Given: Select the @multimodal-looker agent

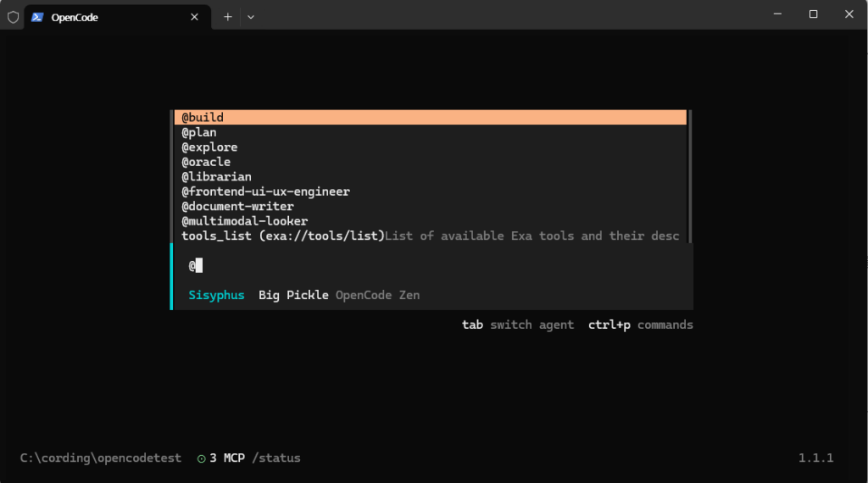Looking at the screenshot, I should pos(244,221).
